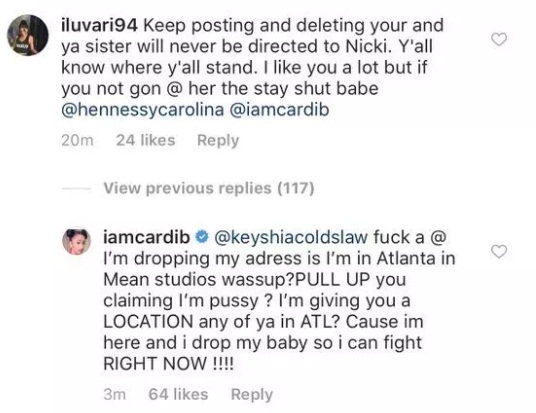Like the comment by iluvari94
This screenshot has width=536, height=413.
pyautogui.click(x=499, y=40)
